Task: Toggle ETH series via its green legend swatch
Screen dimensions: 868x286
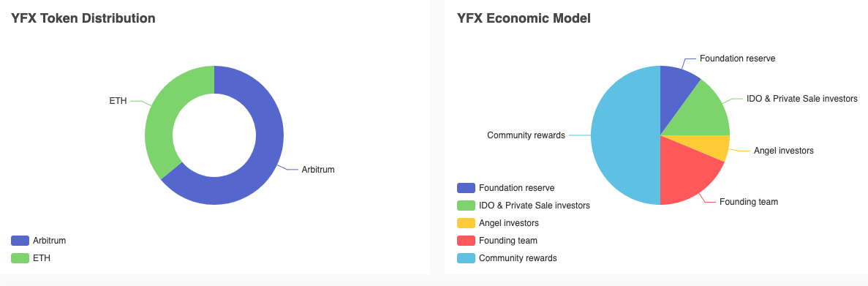Action: [20, 257]
